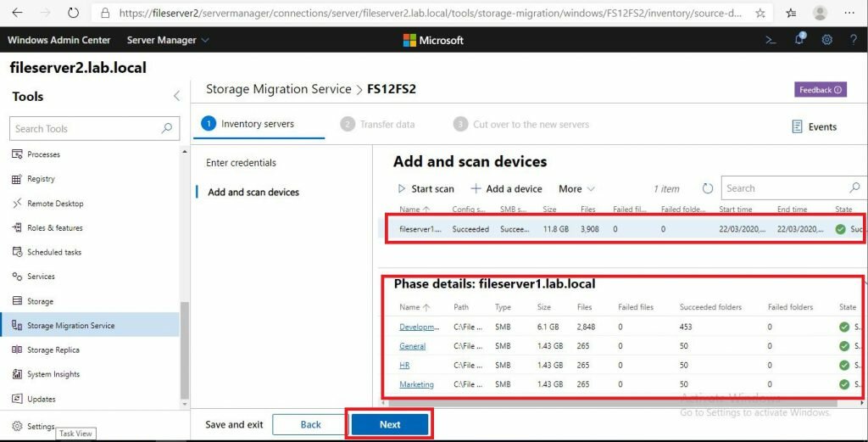The width and height of the screenshot is (868, 442).
Task: Click the search tools magnifier icon
Action: pyautogui.click(x=167, y=128)
